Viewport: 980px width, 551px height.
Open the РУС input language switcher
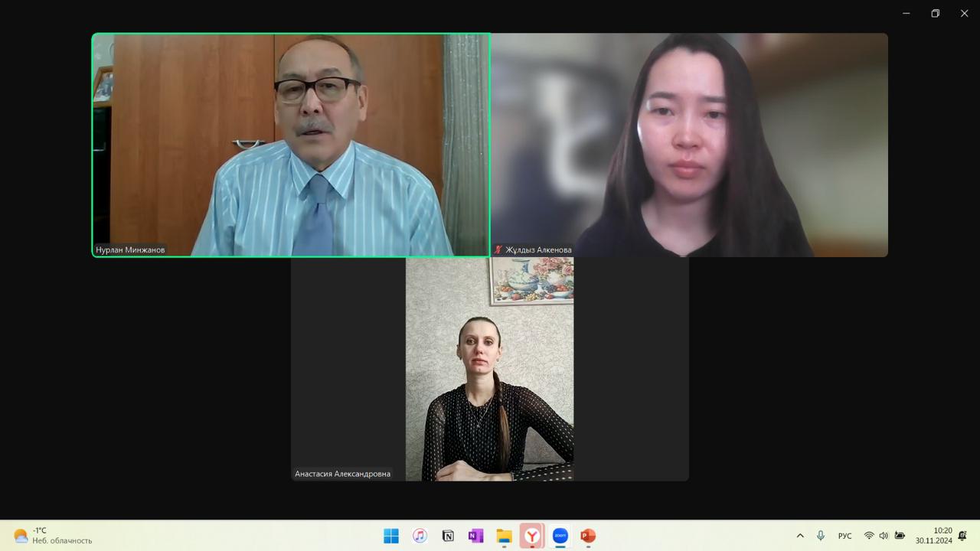tap(844, 536)
